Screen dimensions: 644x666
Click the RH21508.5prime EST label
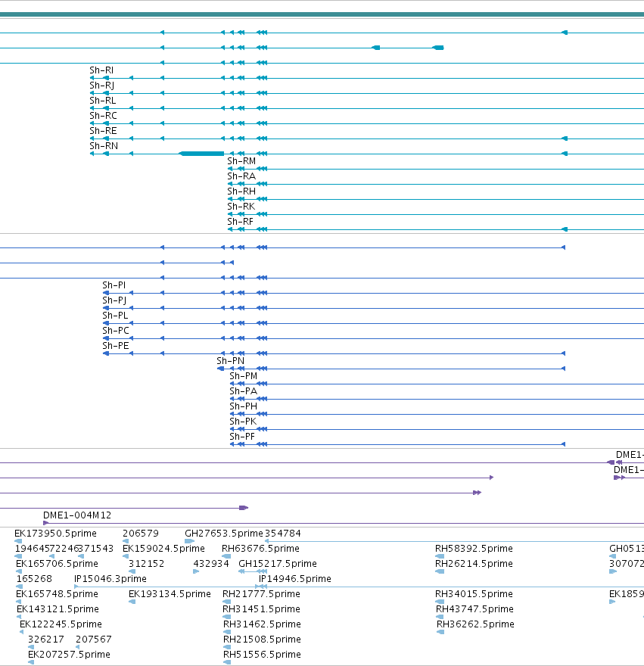[262, 640]
